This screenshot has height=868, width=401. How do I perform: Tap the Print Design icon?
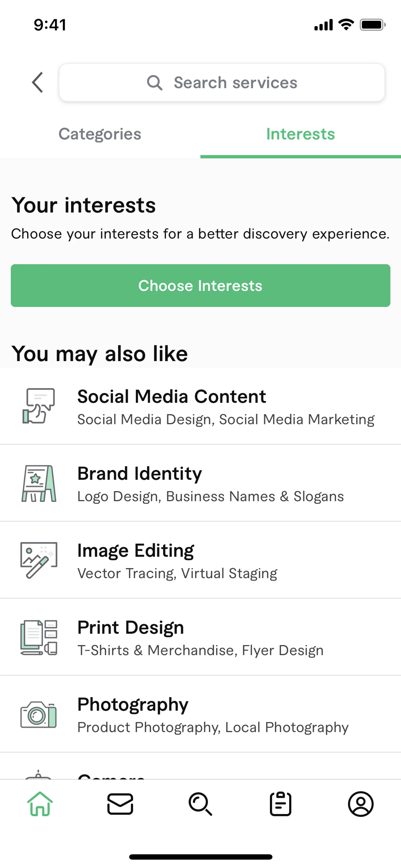point(39,637)
